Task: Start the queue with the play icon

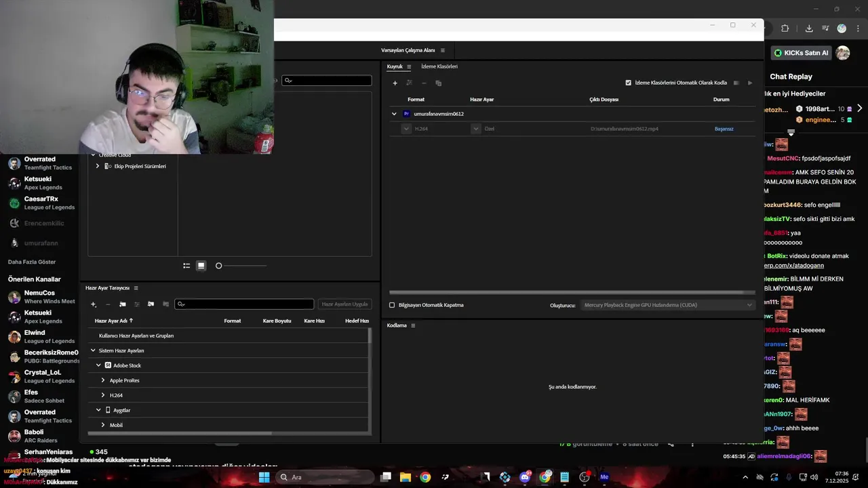Action: (x=750, y=83)
